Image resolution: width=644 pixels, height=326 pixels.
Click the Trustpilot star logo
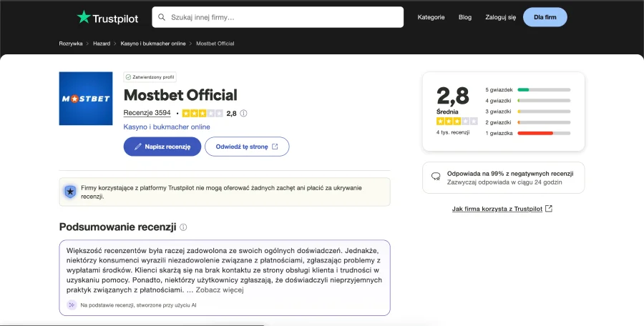click(x=84, y=17)
